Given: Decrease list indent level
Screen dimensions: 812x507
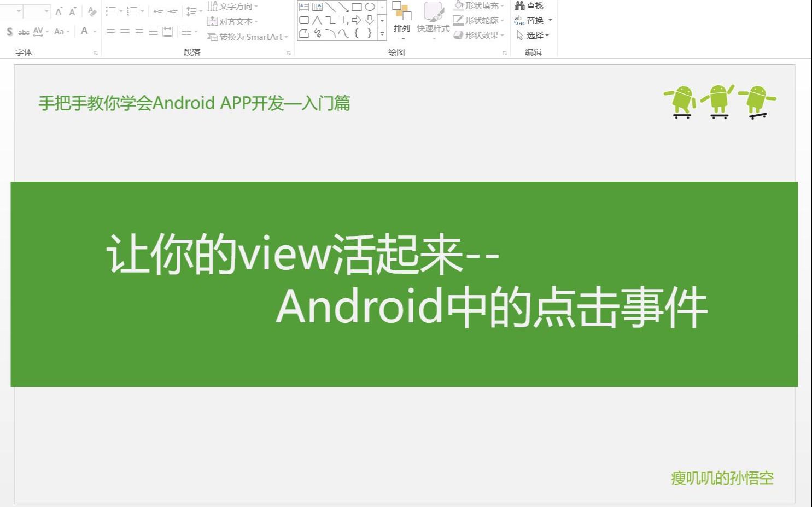Looking at the screenshot, I should point(158,11).
